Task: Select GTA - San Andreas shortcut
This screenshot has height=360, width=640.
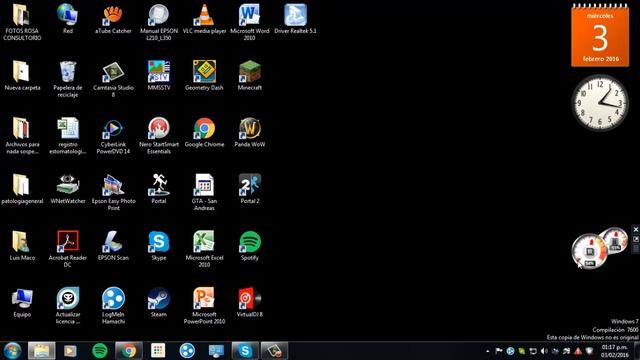Action: pyautogui.click(x=204, y=193)
